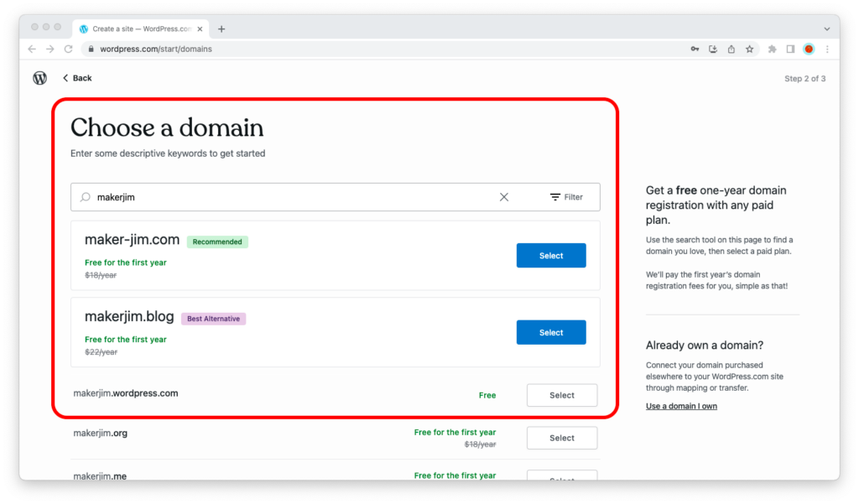Viewport: 859px width, 504px height.
Task: Close the Create a site tab
Action: (x=200, y=29)
